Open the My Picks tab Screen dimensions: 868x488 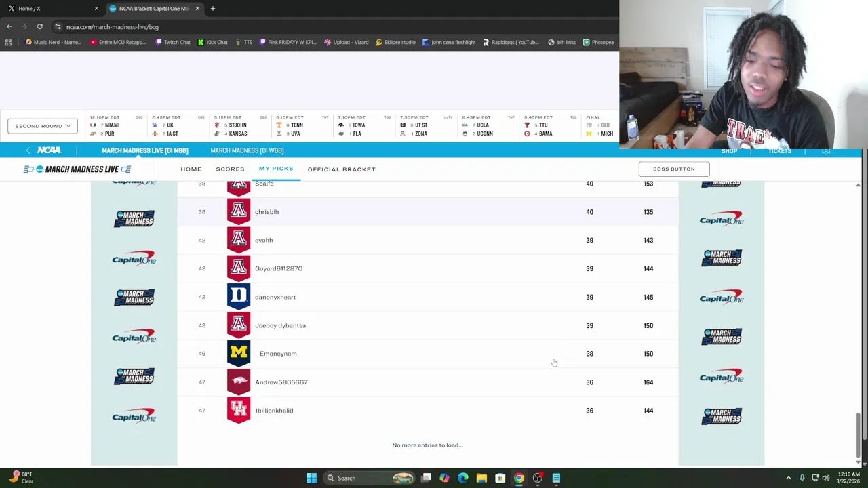coord(276,169)
